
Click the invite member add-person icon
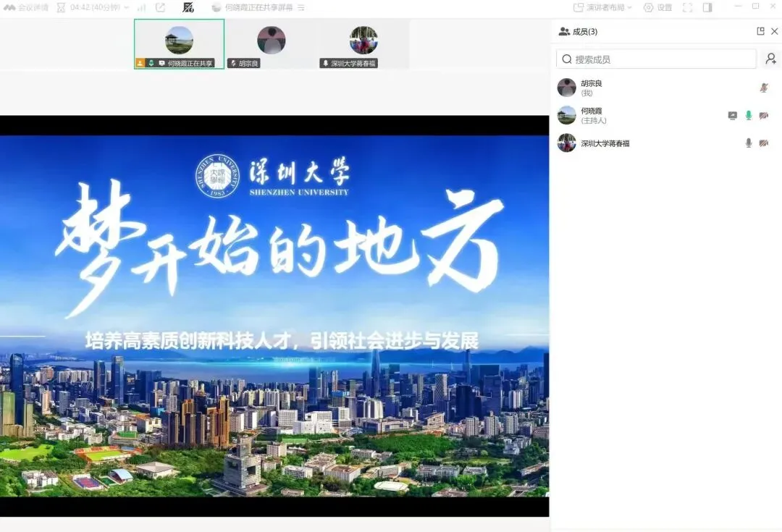click(x=771, y=59)
